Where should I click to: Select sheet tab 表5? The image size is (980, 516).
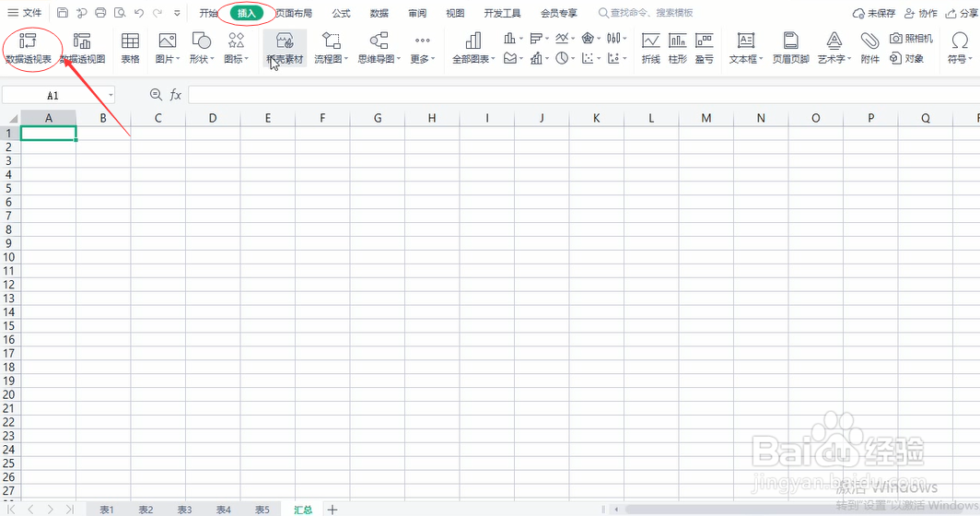click(262, 510)
